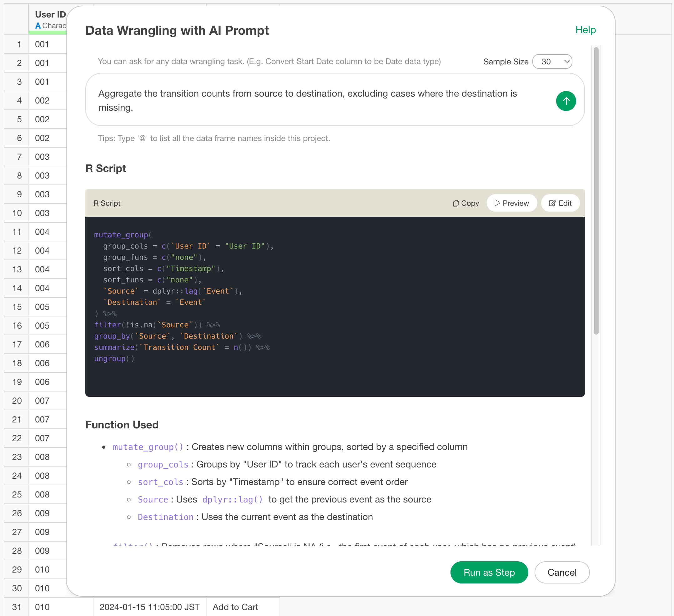
Task: Click the character type icon under User ID
Action: (38, 26)
